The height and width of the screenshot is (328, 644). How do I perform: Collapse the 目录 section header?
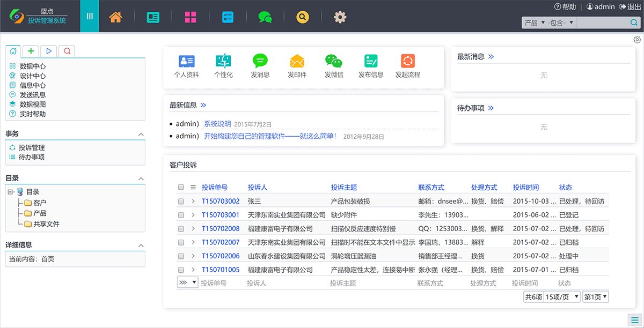(142, 177)
